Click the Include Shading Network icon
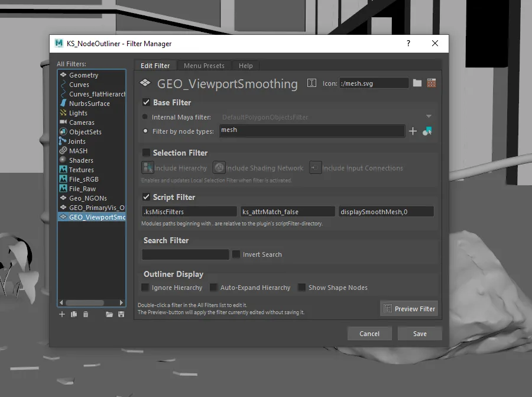Image resolution: width=532 pixels, height=397 pixels. (219, 168)
